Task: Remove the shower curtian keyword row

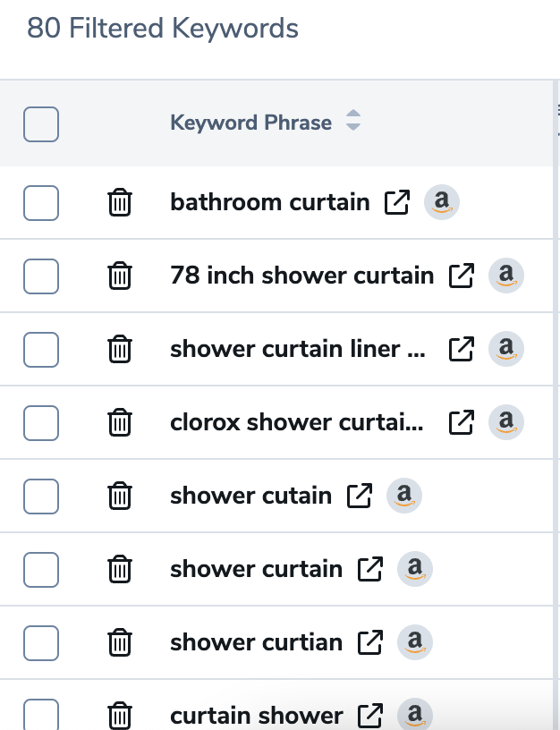Action: [119, 642]
